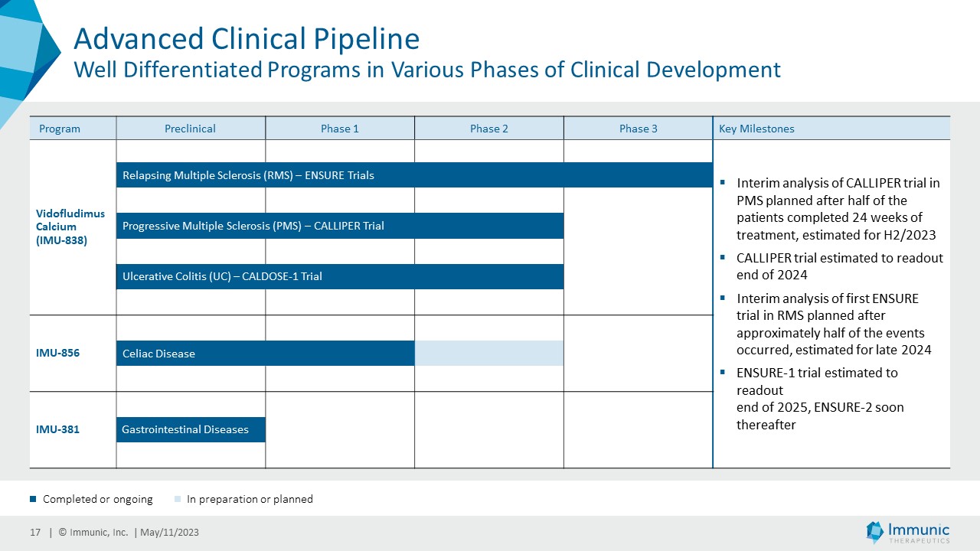Image resolution: width=980 pixels, height=551 pixels.
Task: Click the dark blue 'Completed or ongoing' legend square
Action: [33, 500]
